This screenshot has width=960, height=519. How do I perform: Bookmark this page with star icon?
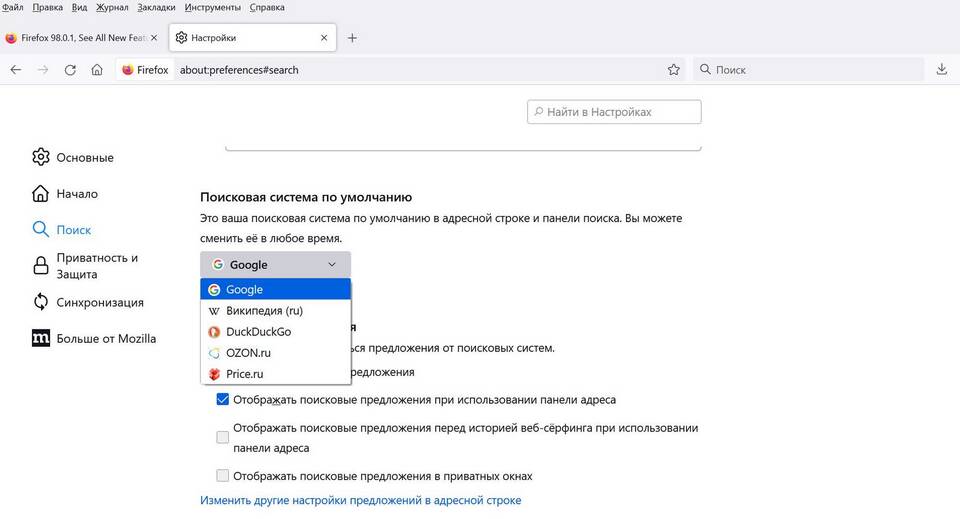pyautogui.click(x=674, y=70)
